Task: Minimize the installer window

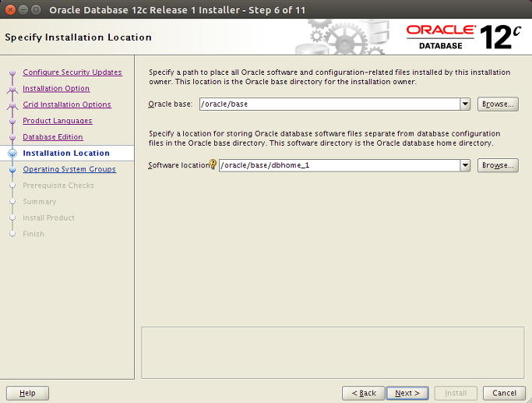Action: [x=23, y=9]
